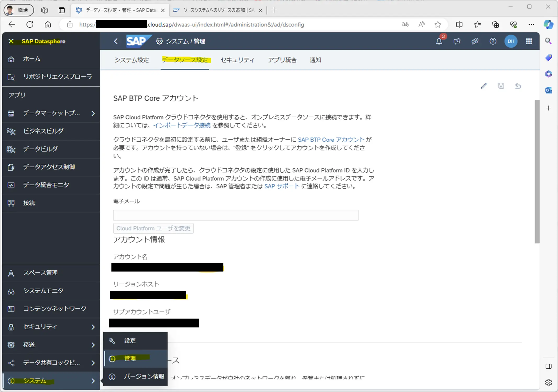
Task: Open the インポートデータ接続 link
Action: [x=182, y=125]
